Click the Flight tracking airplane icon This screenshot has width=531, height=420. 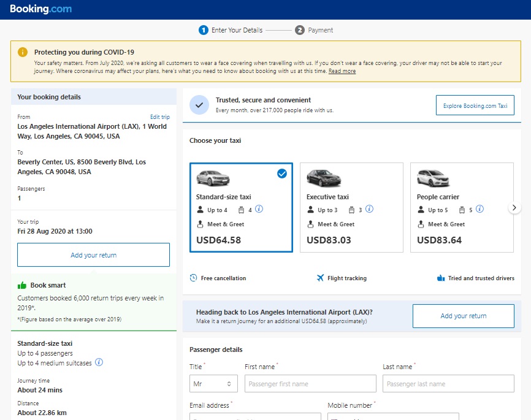tap(320, 278)
